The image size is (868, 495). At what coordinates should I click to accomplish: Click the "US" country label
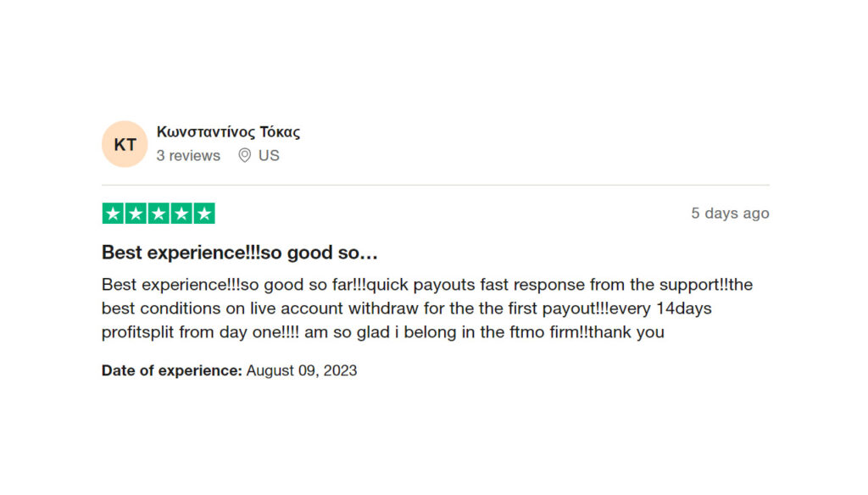click(269, 155)
